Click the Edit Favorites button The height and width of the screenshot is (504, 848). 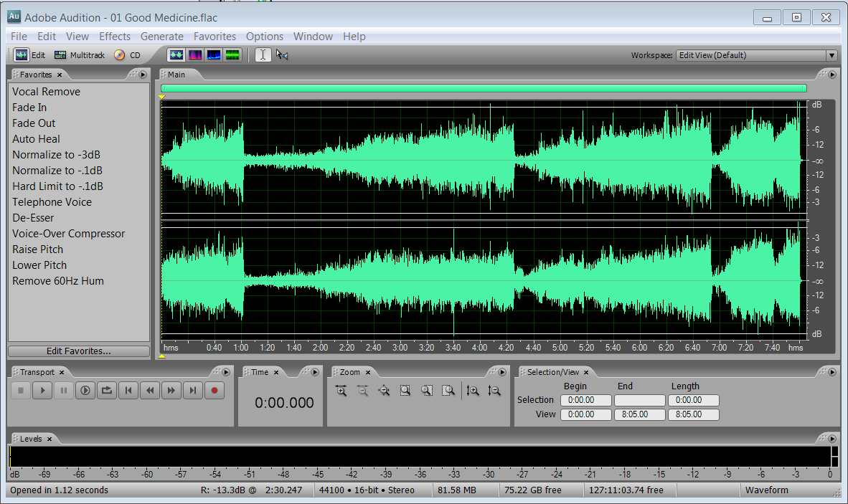[79, 351]
